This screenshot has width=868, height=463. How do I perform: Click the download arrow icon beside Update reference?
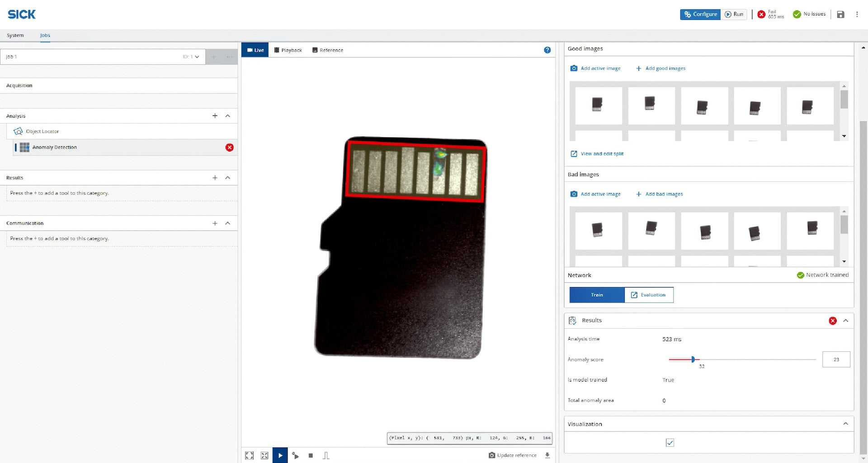point(547,455)
